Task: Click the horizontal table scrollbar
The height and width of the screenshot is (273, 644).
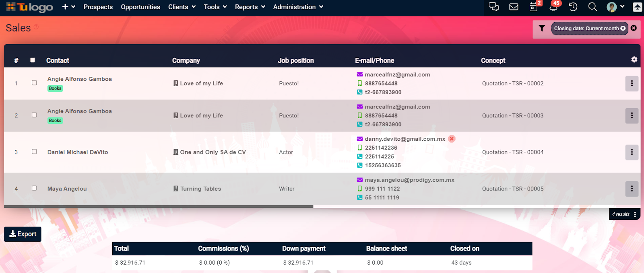Action: (x=159, y=206)
